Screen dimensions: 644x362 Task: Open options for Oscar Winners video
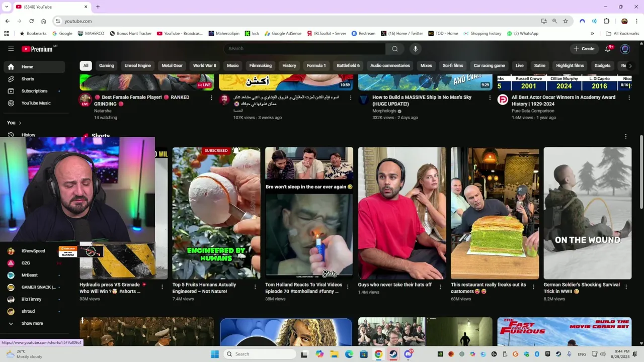[x=629, y=98]
